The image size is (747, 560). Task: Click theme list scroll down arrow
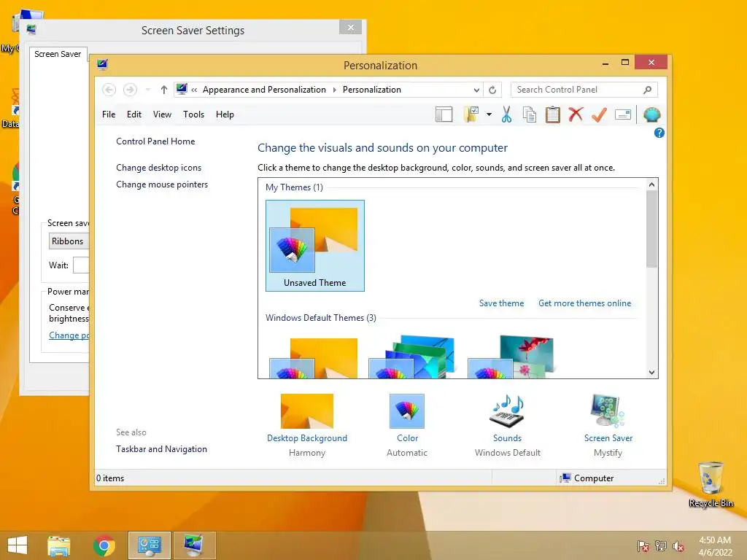pyautogui.click(x=651, y=373)
